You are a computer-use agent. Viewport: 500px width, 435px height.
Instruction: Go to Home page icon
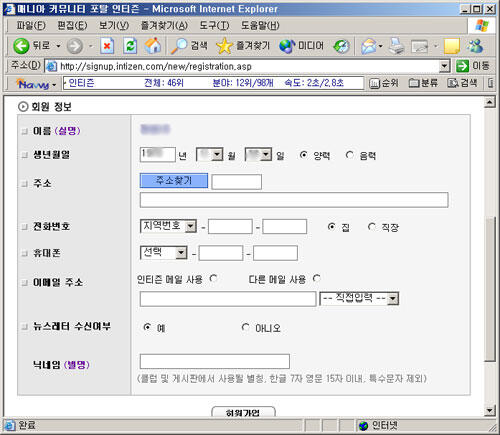pyautogui.click(x=153, y=46)
